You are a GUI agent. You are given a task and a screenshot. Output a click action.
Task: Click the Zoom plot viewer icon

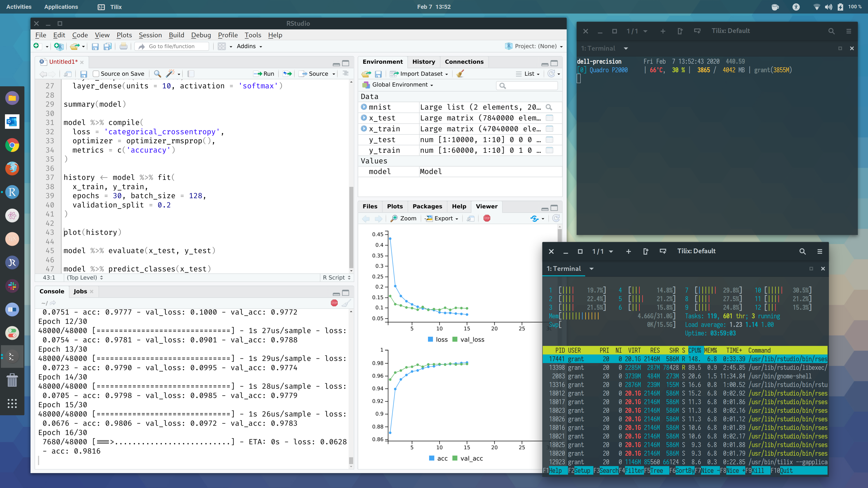coord(404,218)
